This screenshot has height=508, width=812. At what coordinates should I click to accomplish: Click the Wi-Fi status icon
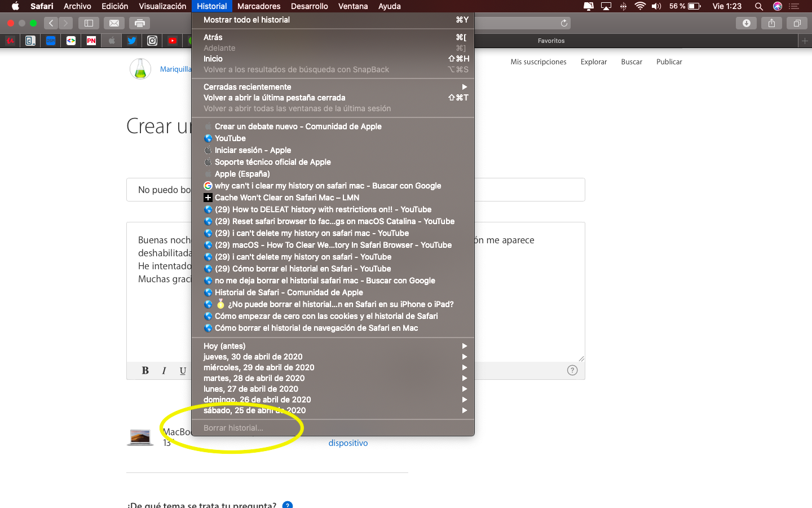click(x=640, y=6)
